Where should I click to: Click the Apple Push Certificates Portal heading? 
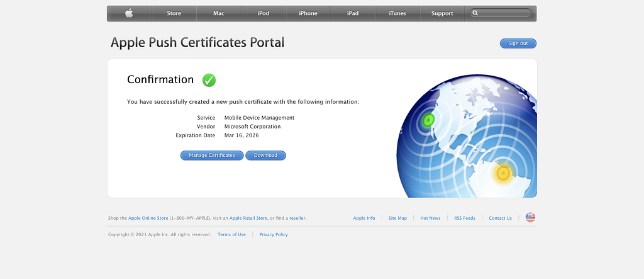click(x=197, y=43)
